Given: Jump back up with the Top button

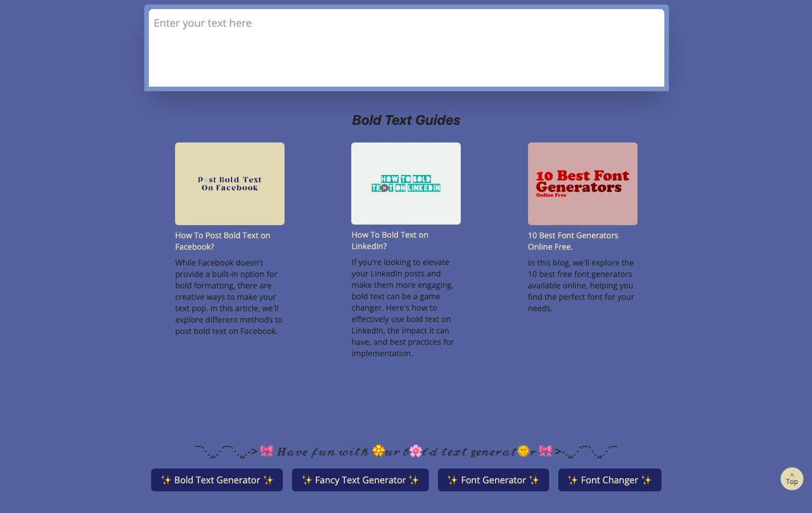Looking at the screenshot, I should coord(791,479).
